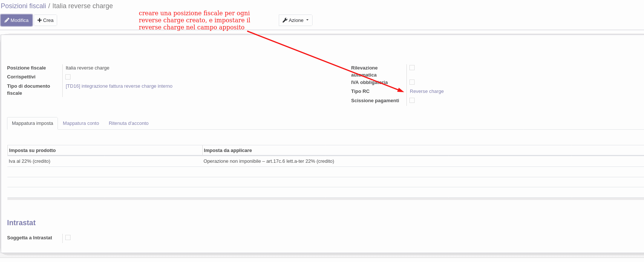Toggle the Corrispettivi checkbox
The height and width of the screenshot is (262, 644).
tap(68, 77)
